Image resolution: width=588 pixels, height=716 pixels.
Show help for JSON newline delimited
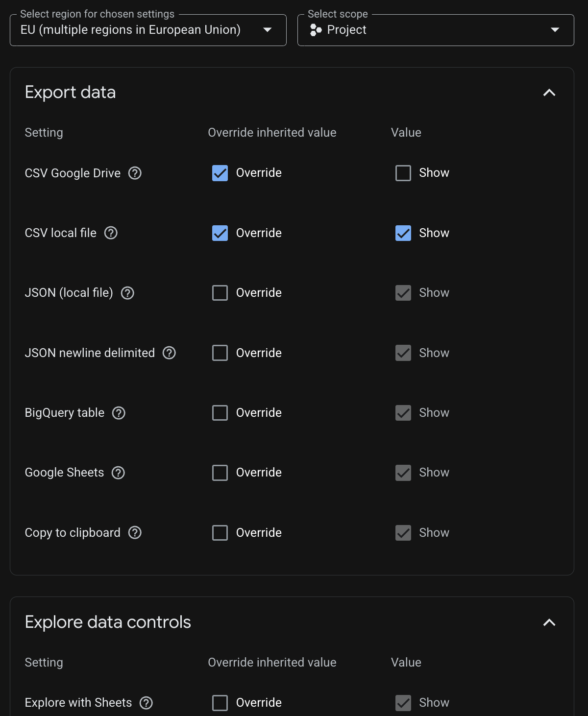tap(169, 353)
